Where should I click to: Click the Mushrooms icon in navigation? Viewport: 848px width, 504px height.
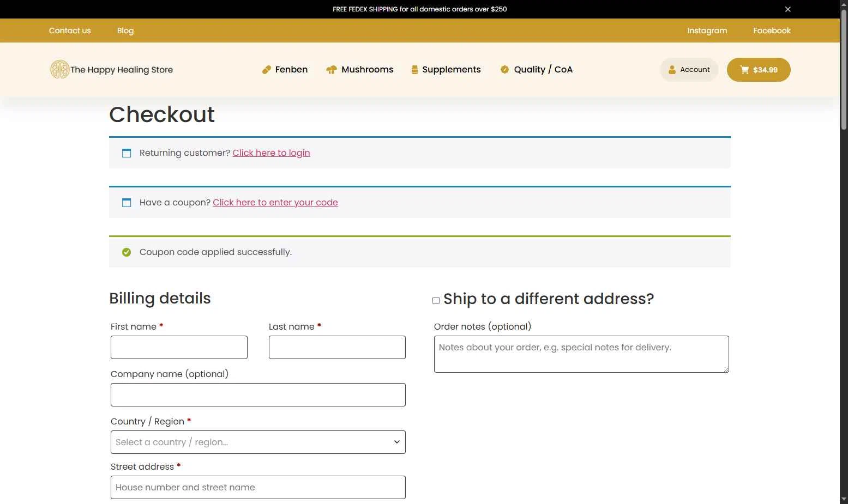pyautogui.click(x=331, y=70)
